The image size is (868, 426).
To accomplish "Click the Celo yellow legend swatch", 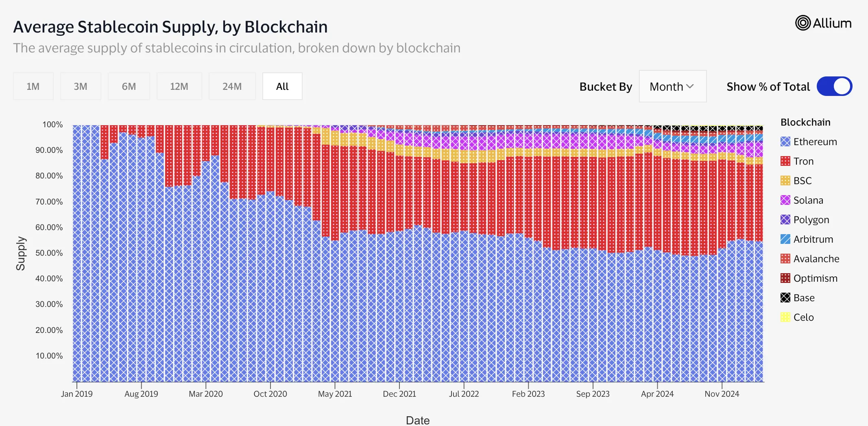I will click(785, 317).
